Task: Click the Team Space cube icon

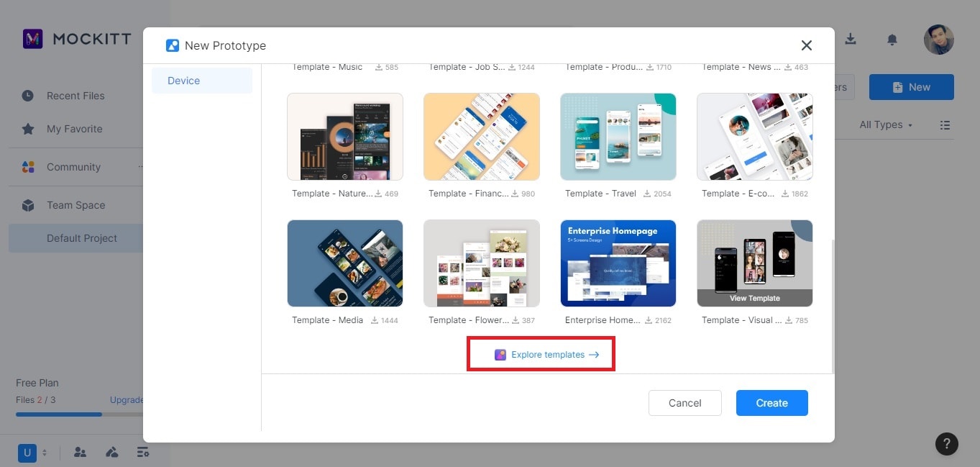Action: click(x=28, y=205)
